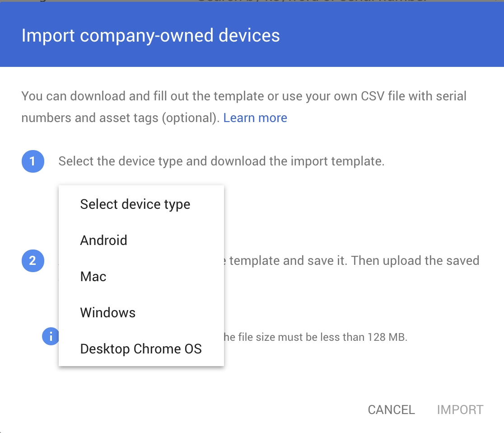504x433 pixels.
Task: Open the Learn more link
Action: pyautogui.click(x=255, y=118)
